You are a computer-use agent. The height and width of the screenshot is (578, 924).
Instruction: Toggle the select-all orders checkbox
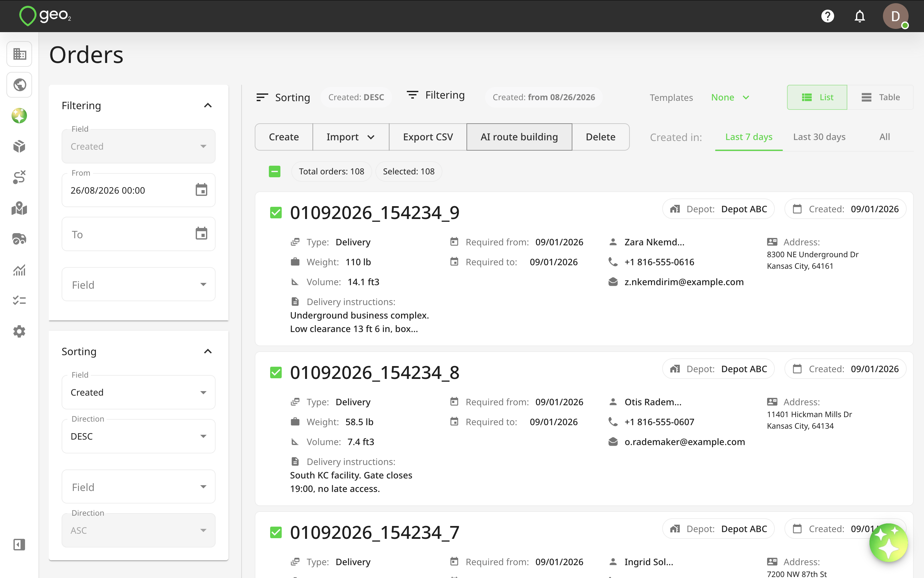(x=275, y=171)
